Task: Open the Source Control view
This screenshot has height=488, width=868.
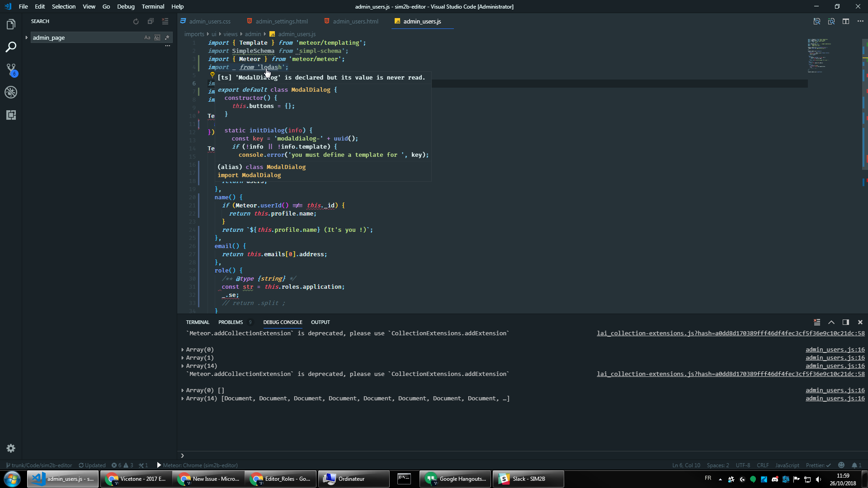Action: [x=11, y=70]
